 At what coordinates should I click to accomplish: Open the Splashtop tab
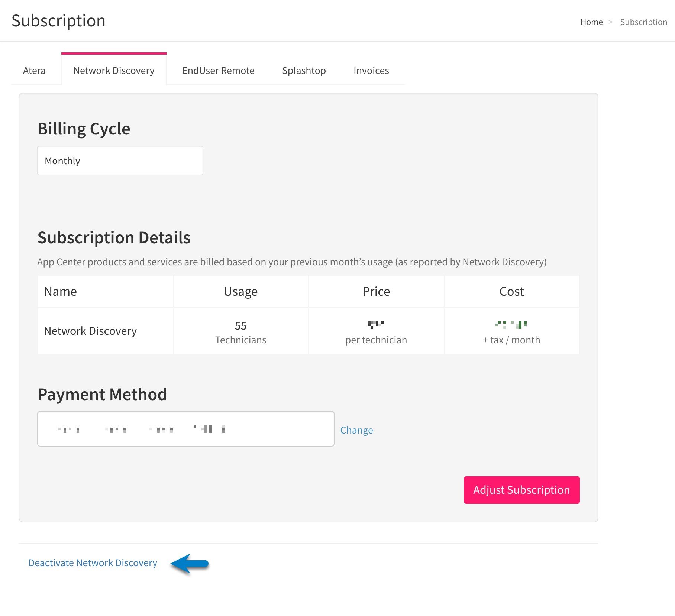pyautogui.click(x=304, y=70)
